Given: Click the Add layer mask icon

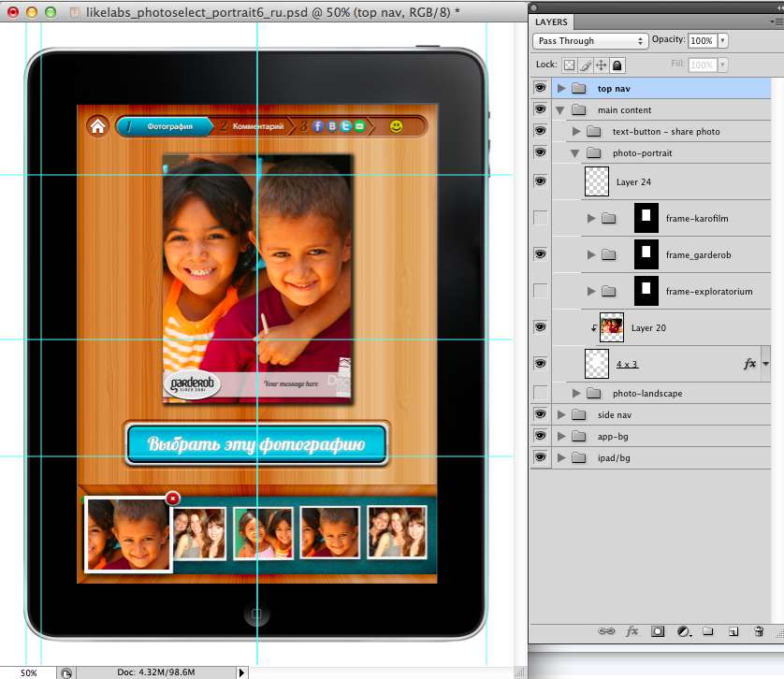Looking at the screenshot, I should coord(658,631).
